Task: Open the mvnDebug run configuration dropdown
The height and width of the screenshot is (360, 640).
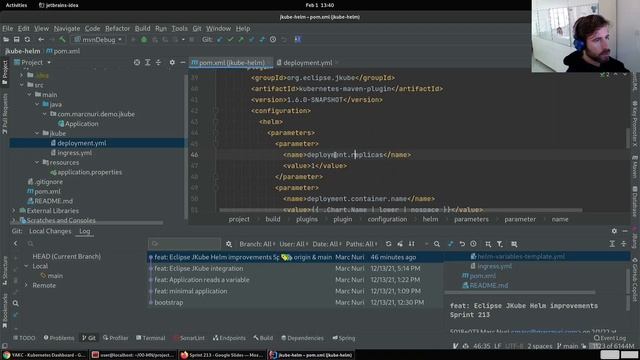Action: point(99,40)
